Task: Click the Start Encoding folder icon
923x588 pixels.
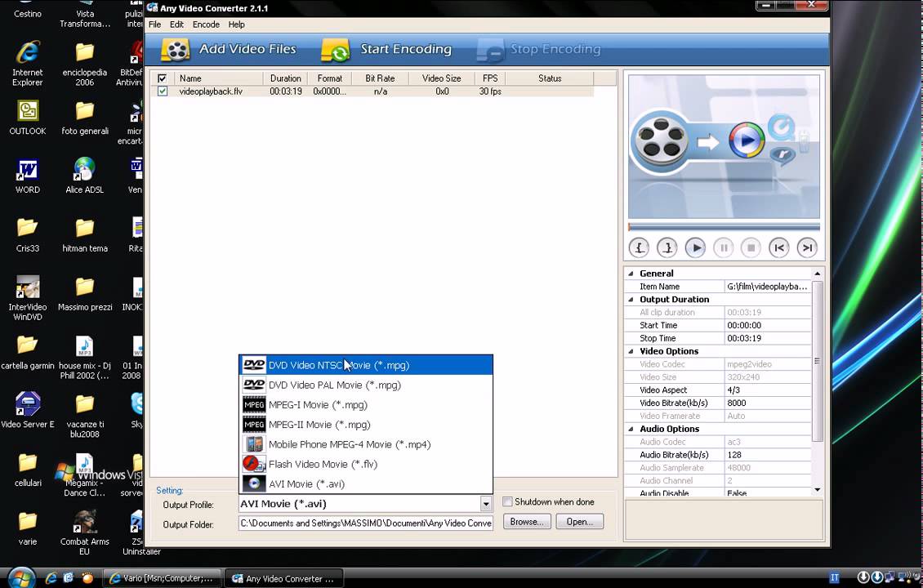Action: point(336,50)
